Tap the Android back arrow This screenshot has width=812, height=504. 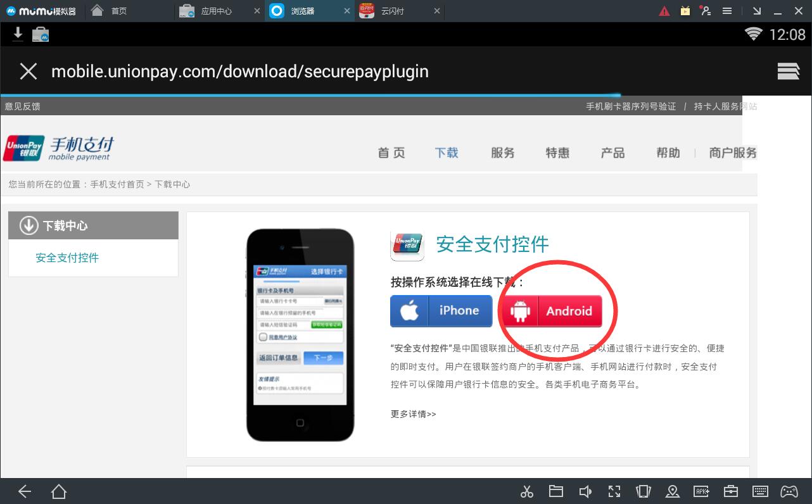[25, 491]
